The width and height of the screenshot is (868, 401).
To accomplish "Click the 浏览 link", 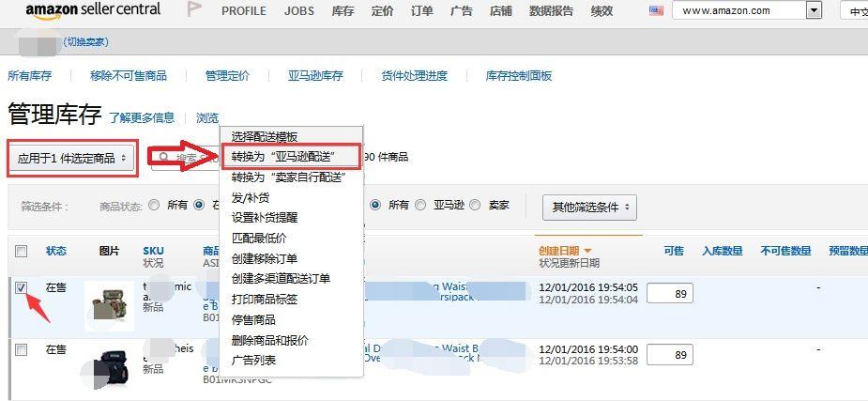I will tap(207, 117).
